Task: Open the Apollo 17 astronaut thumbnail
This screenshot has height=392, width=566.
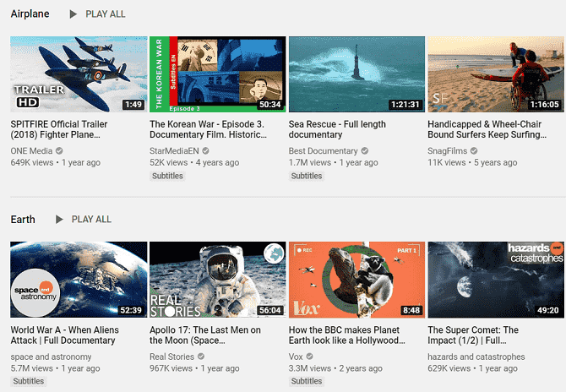Action: 217,280
